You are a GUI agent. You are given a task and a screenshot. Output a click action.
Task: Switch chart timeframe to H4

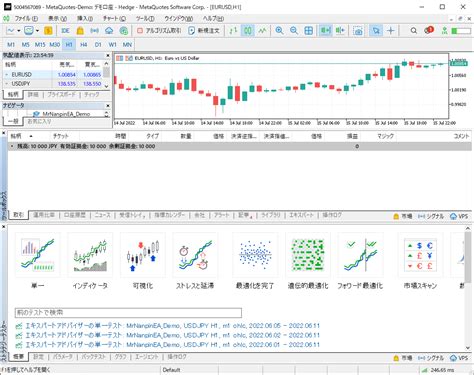83,44
